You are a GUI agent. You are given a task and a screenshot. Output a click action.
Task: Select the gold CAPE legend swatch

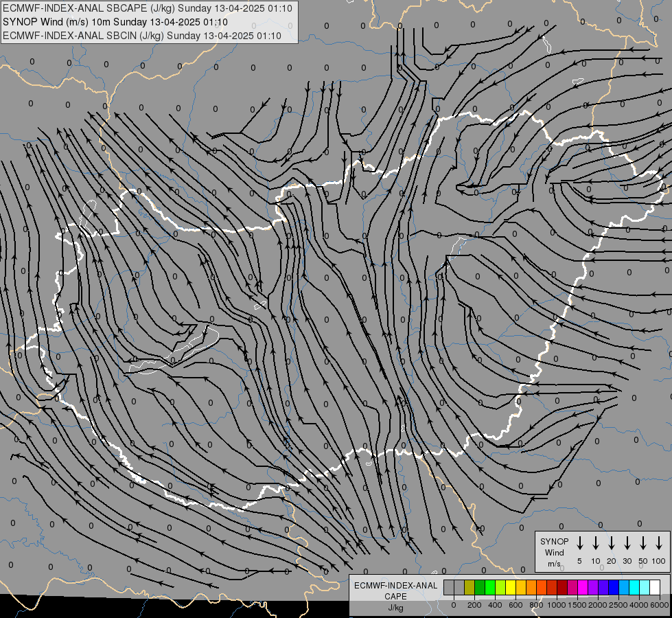pyautogui.click(x=521, y=587)
